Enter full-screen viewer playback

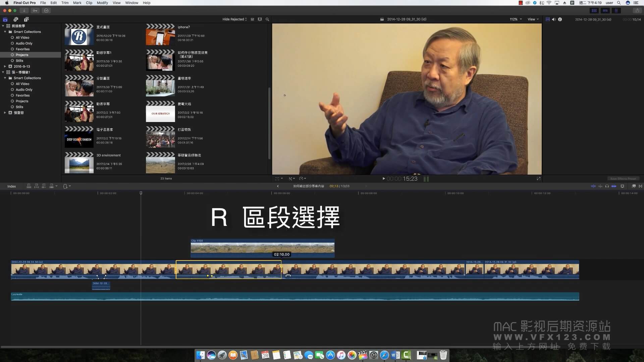pyautogui.click(x=538, y=179)
